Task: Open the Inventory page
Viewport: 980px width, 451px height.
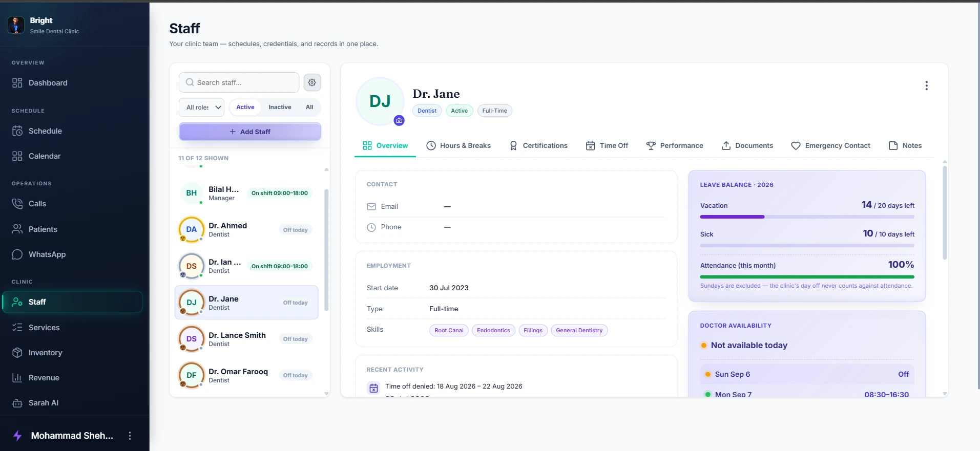Action: click(72, 353)
